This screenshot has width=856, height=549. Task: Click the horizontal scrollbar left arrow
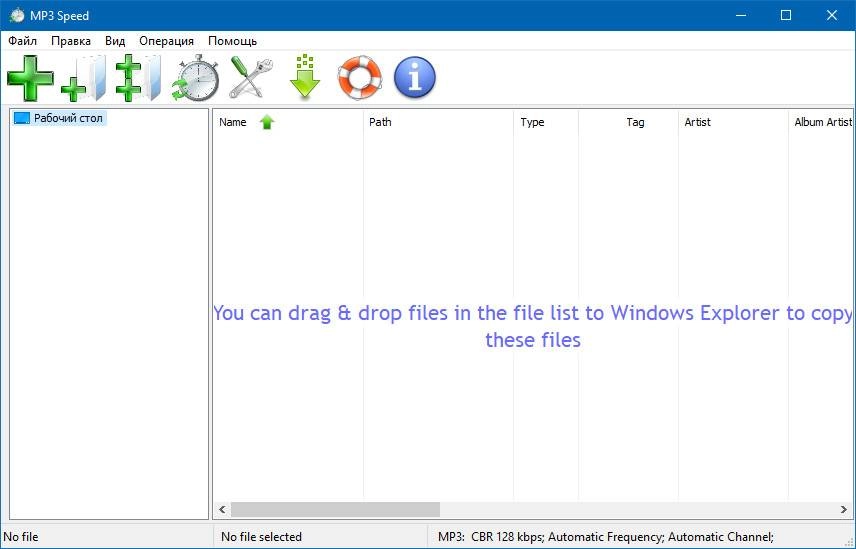tap(222, 510)
